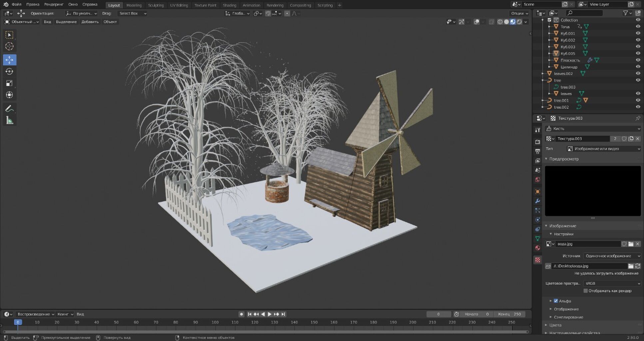Hide Torus object in the outliner

point(638,27)
